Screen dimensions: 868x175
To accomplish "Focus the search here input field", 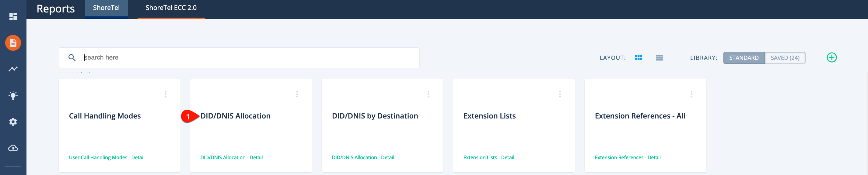I will (239, 58).
